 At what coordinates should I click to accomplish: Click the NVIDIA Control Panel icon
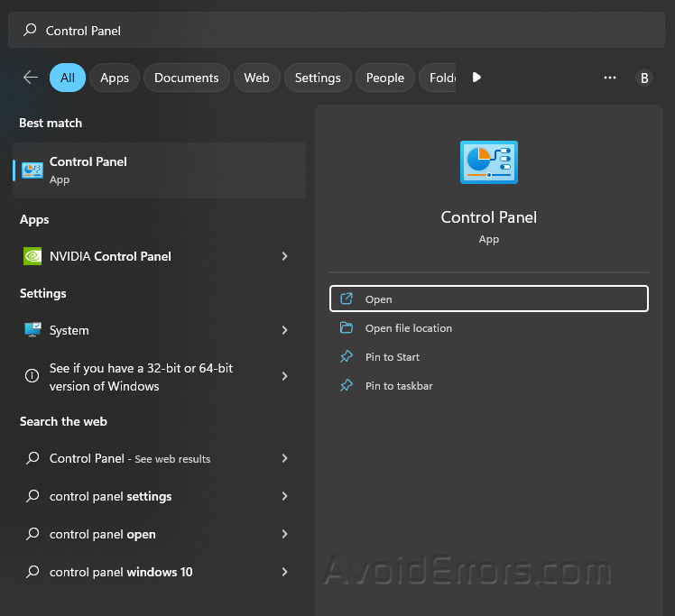tap(32, 256)
